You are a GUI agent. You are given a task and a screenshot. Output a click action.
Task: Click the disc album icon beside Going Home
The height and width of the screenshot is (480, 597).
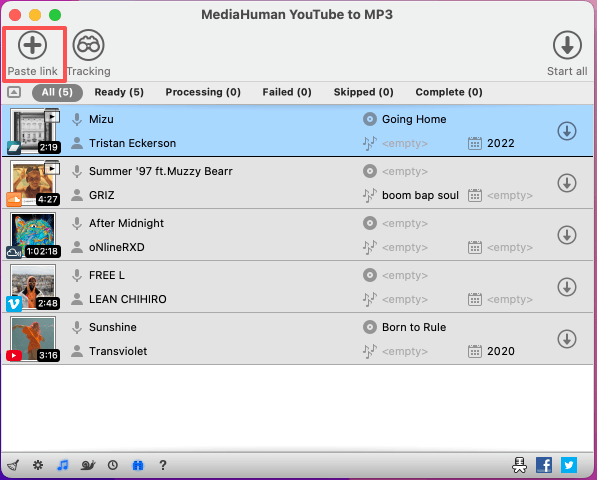tap(369, 119)
